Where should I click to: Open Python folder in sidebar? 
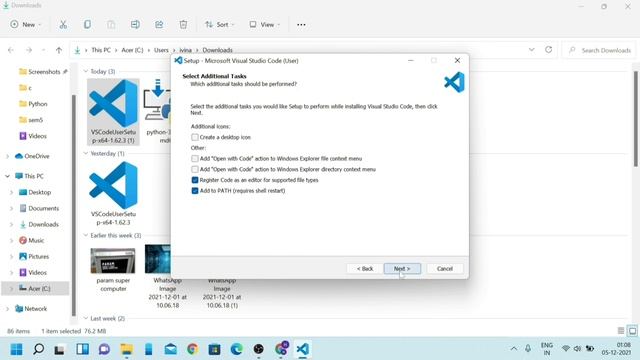point(33,104)
